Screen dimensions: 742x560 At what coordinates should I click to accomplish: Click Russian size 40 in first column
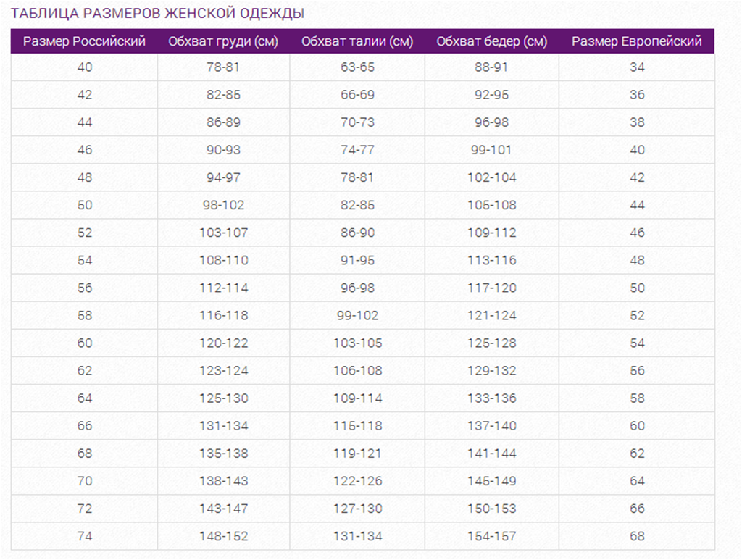pyautogui.click(x=84, y=67)
